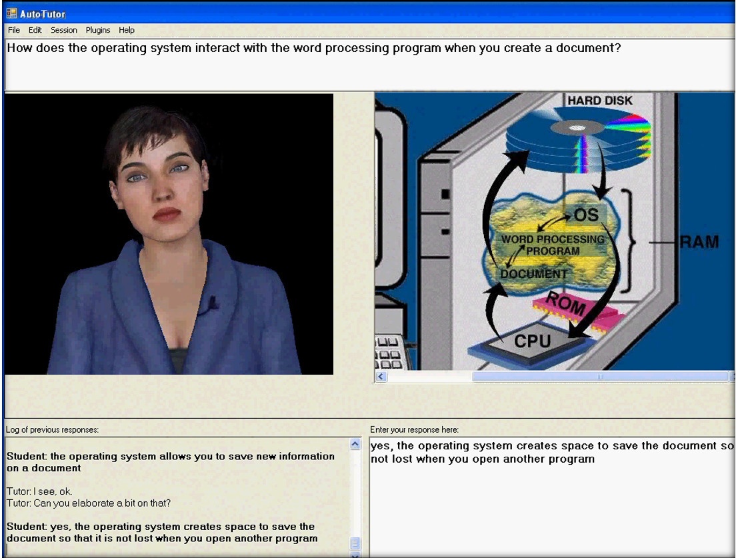Open the File menu

14,30
